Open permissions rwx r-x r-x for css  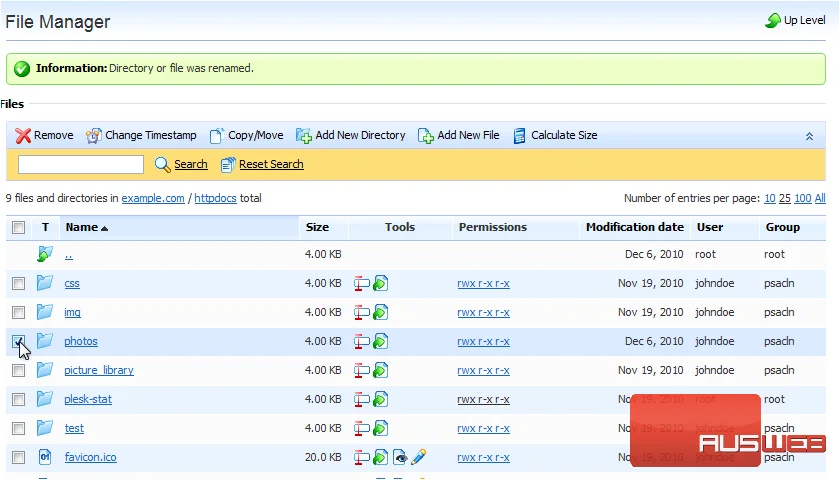[x=483, y=283]
